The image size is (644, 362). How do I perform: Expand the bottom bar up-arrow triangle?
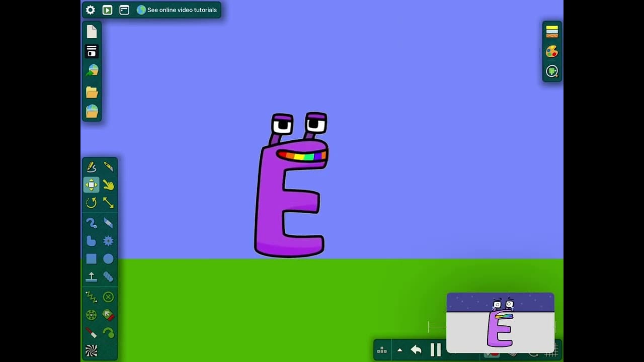pos(399,350)
